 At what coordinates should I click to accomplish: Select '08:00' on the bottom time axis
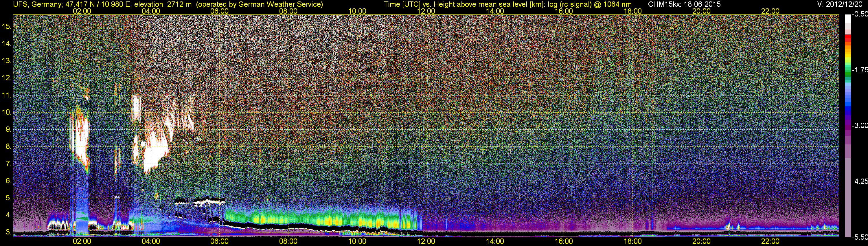[x=288, y=241]
